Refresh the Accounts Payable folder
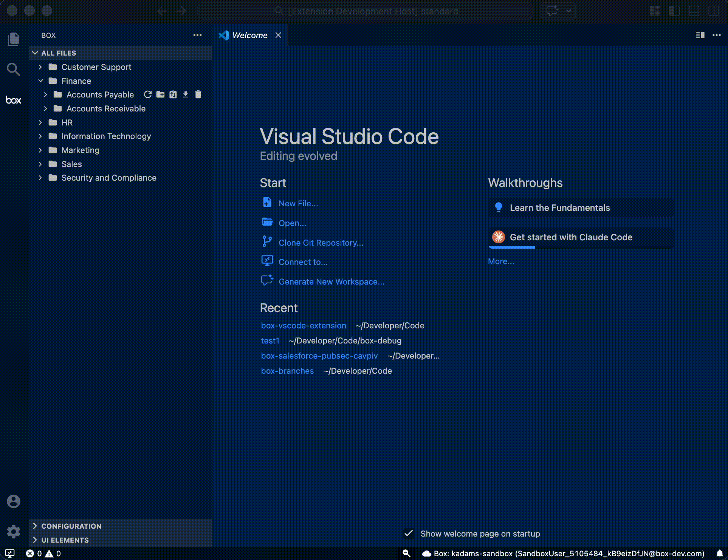The image size is (728, 560). coord(148,94)
